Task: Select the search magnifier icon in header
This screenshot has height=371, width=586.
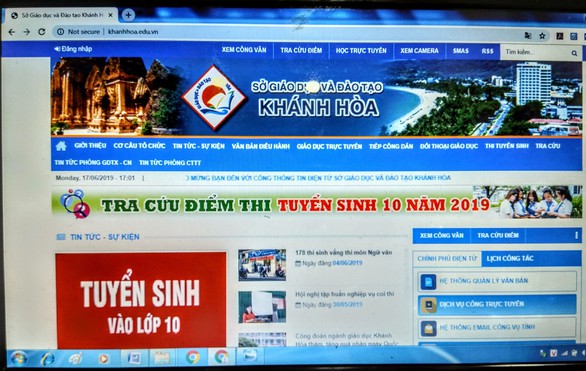Action: (x=574, y=53)
